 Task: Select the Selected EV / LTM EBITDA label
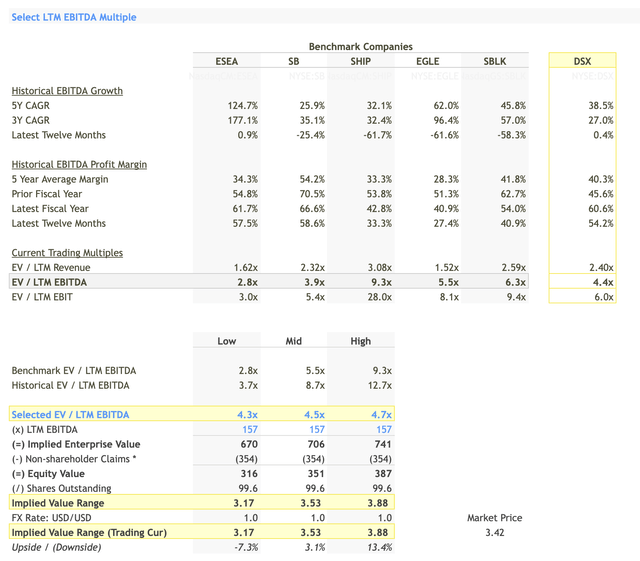click(70, 414)
